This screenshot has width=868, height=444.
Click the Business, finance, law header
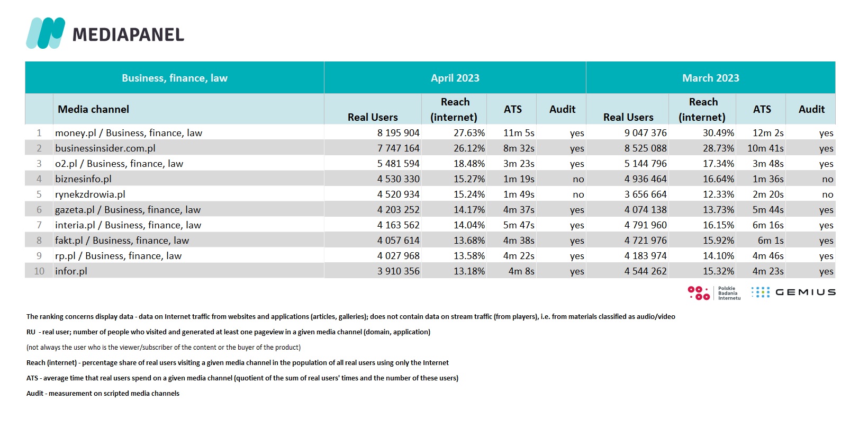click(175, 78)
